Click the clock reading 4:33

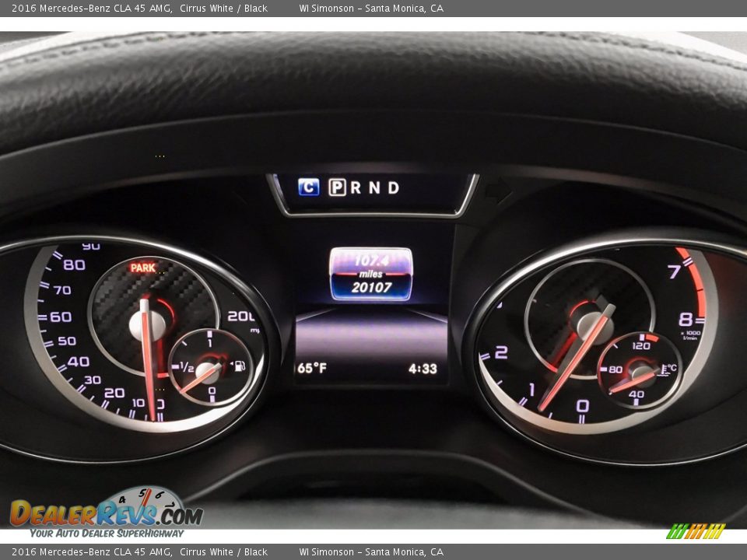click(423, 369)
